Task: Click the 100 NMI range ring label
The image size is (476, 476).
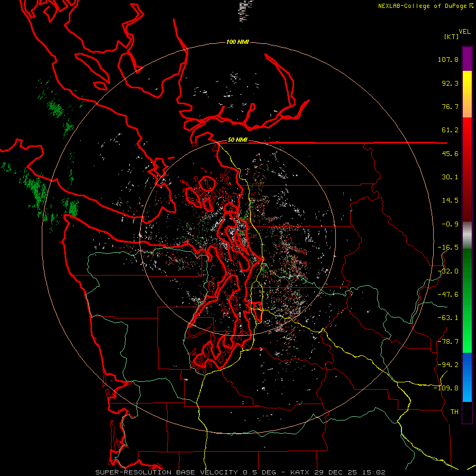Action: click(x=237, y=42)
